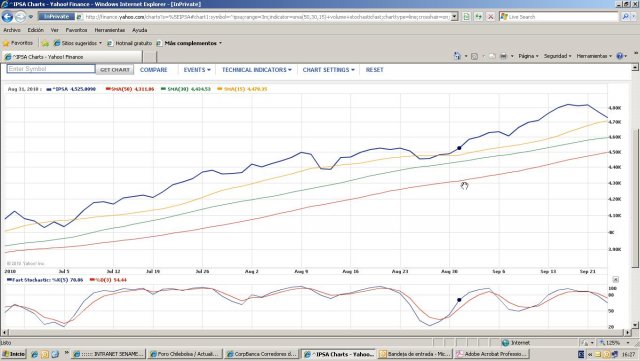Open the recent pages arrow beside Forward
The image size is (640, 361).
tap(31, 17)
